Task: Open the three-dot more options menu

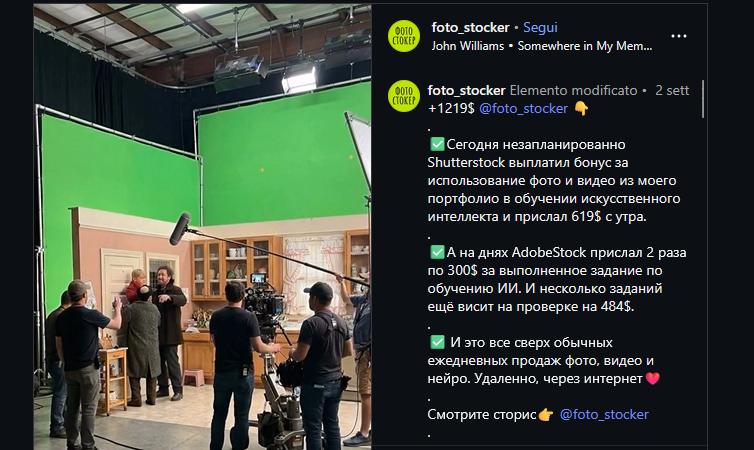Action: pos(679,36)
